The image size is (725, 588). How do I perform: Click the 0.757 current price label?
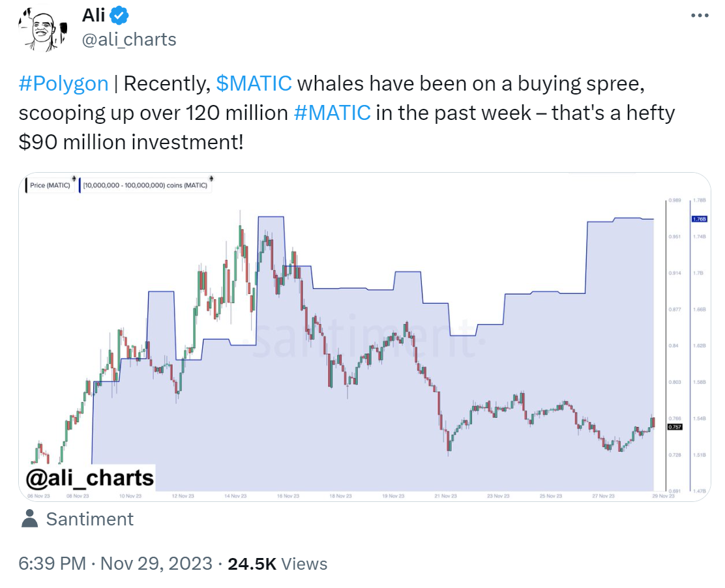(675, 427)
